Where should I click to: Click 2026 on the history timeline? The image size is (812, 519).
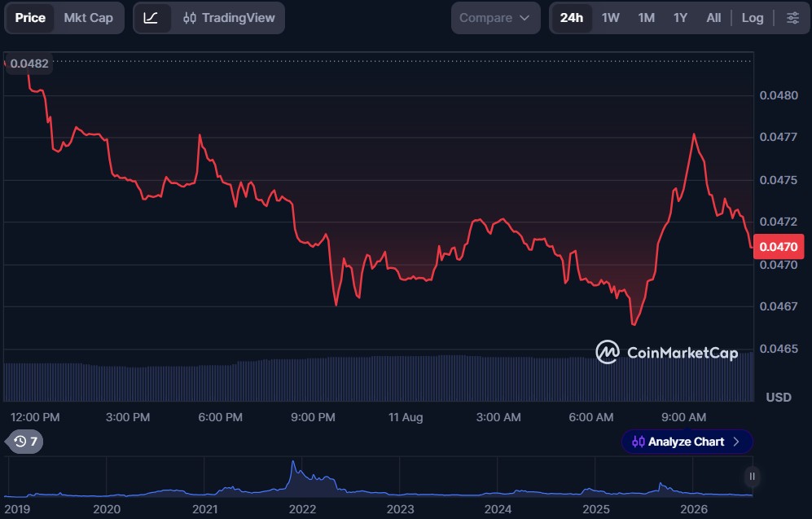[x=694, y=509]
